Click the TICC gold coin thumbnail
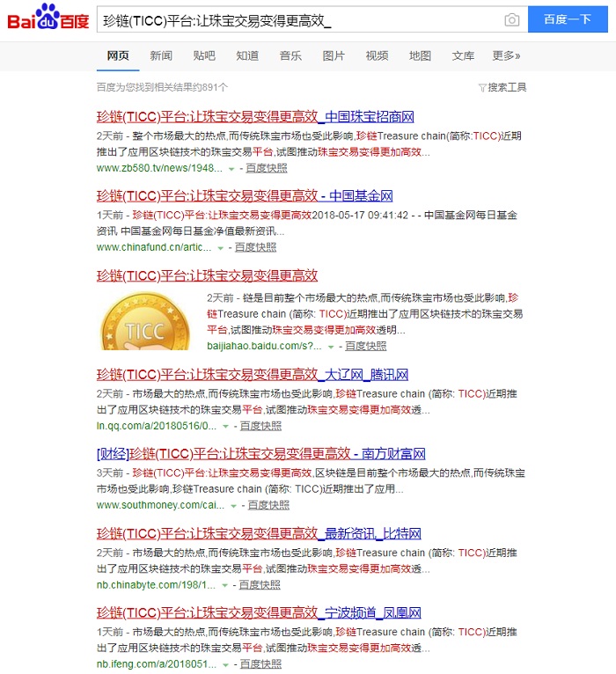This screenshot has width=616, height=674. click(145, 320)
